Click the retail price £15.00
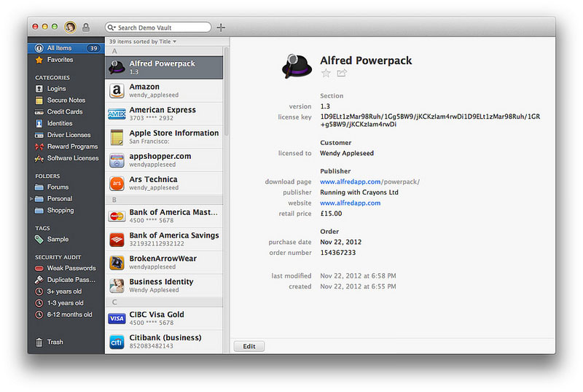Screen dimensions: 583x392 331,213
